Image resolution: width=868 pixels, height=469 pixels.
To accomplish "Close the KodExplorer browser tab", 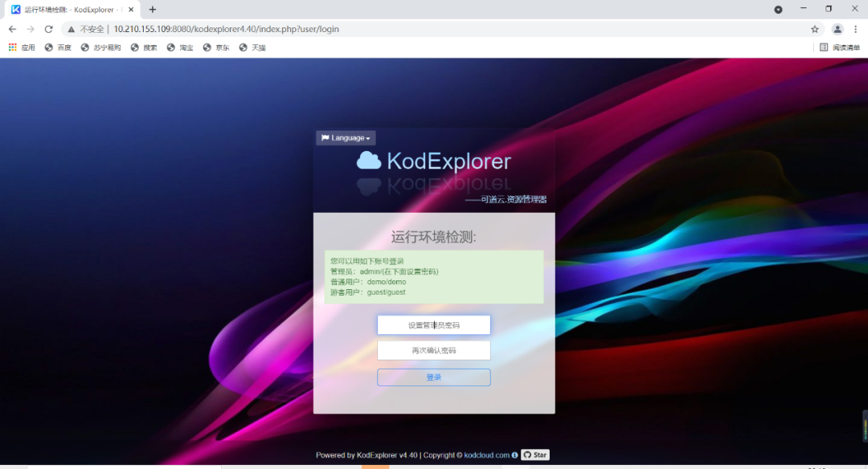I will (131, 10).
